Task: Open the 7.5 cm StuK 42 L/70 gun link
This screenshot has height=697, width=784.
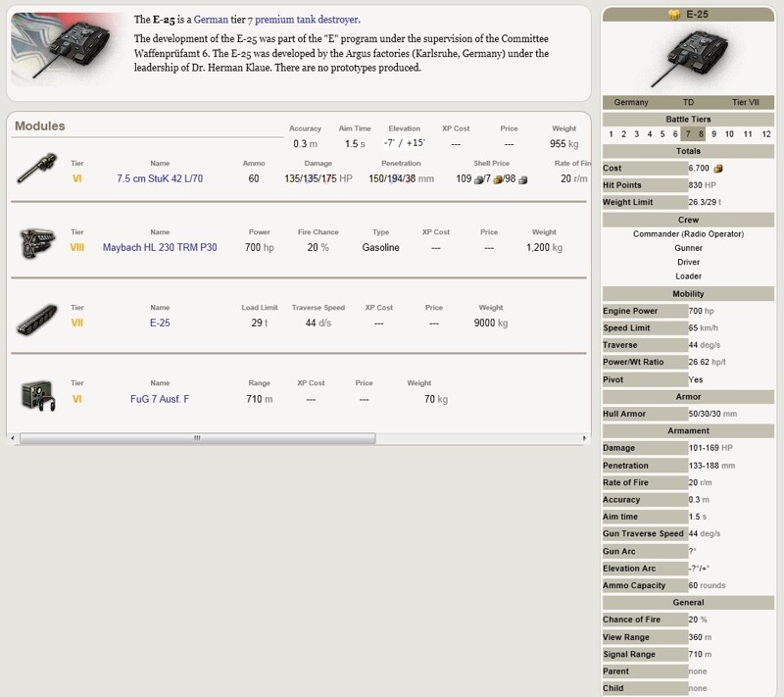Action: coord(160,178)
